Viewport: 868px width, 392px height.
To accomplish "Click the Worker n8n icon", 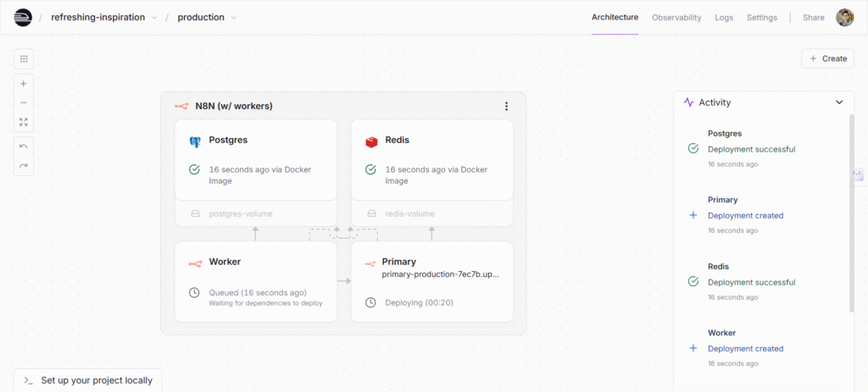I will click(x=194, y=263).
